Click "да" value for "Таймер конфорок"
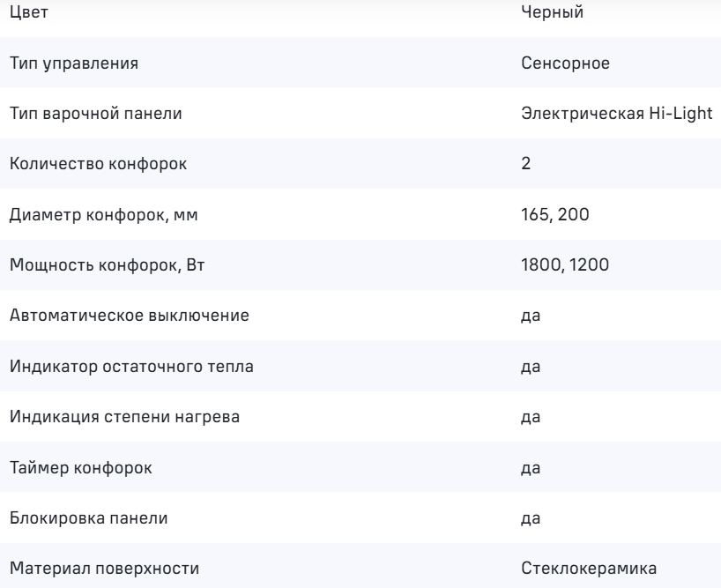 tap(531, 468)
